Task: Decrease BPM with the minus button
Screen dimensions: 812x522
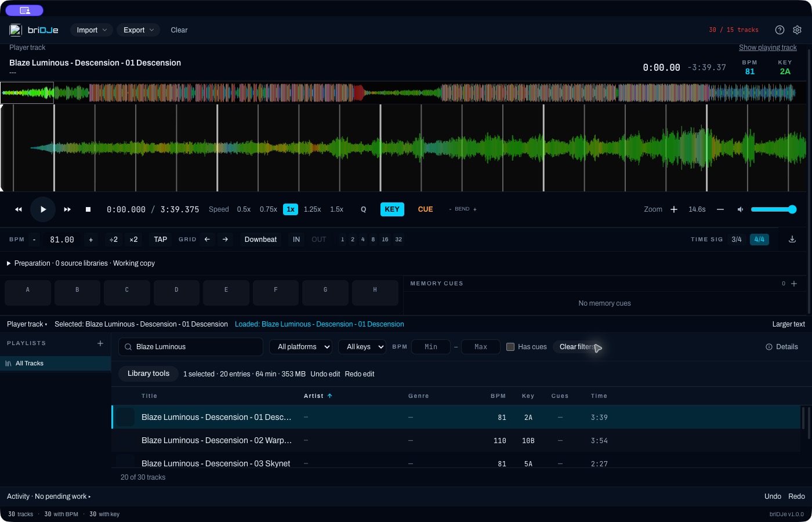Action: click(34, 240)
